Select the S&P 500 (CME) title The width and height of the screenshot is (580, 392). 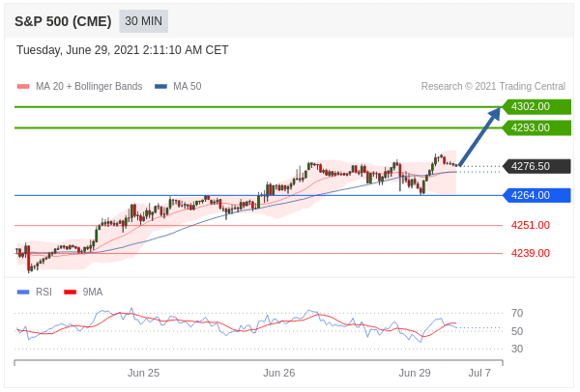click(x=62, y=20)
